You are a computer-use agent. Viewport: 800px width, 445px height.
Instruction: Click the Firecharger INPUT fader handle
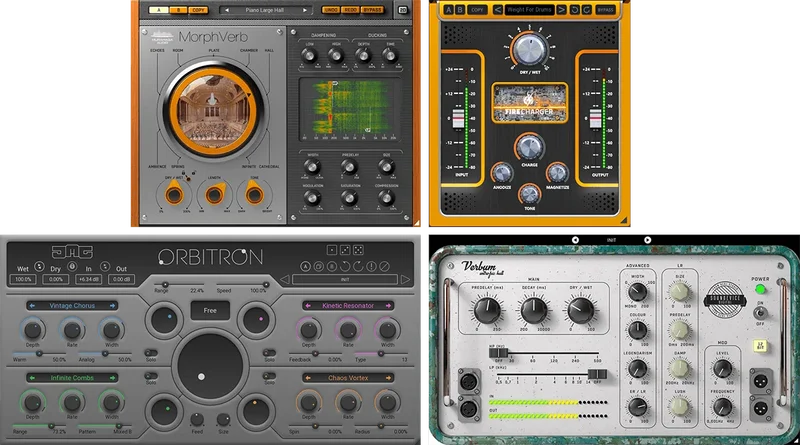coord(458,118)
